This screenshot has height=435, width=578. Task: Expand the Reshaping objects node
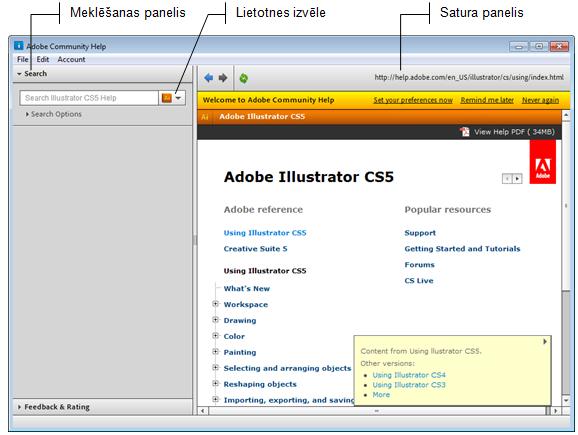[x=216, y=383]
